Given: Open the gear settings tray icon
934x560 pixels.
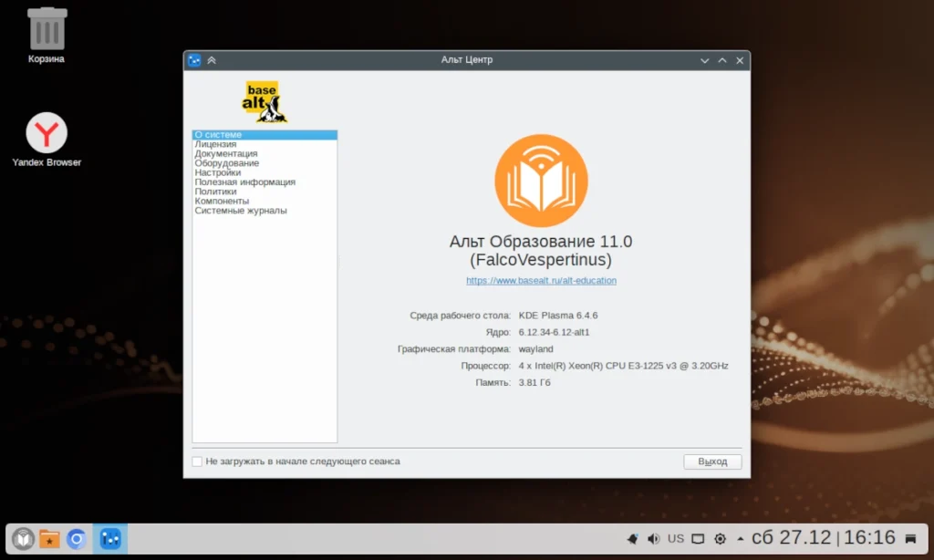Looking at the screenshot, I should point(721,539).
